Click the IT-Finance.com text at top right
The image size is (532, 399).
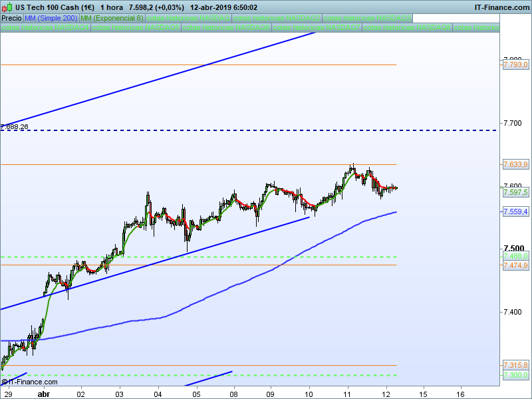[501, 7]
